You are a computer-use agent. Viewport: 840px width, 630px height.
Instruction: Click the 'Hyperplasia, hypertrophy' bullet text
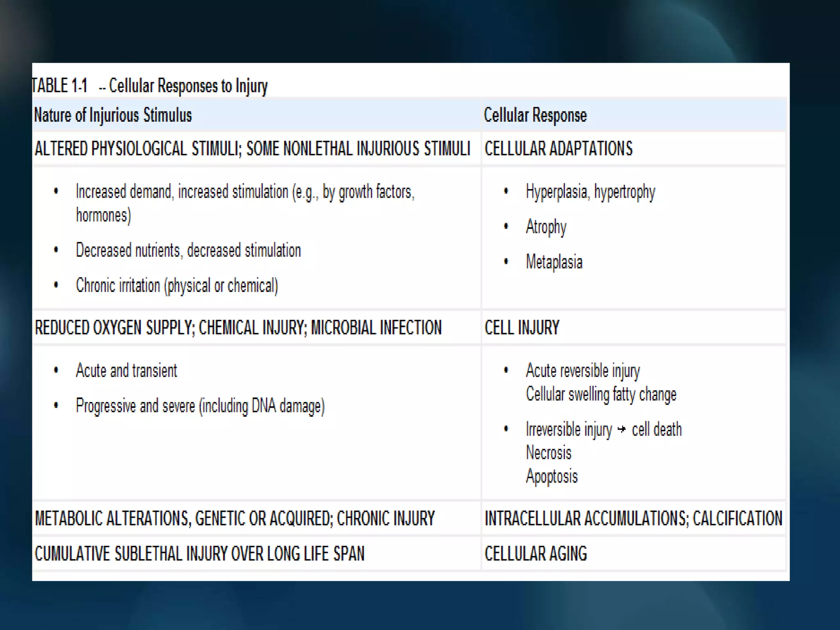590,192
